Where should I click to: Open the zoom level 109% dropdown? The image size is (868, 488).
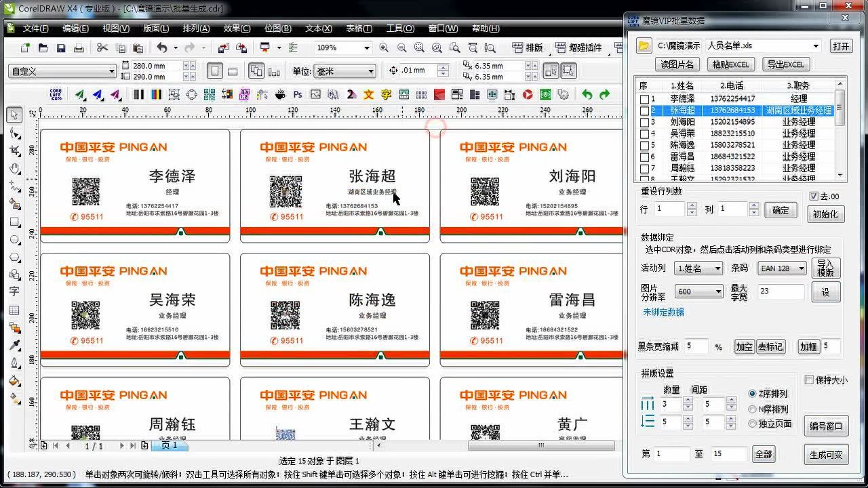pos(367,48)
